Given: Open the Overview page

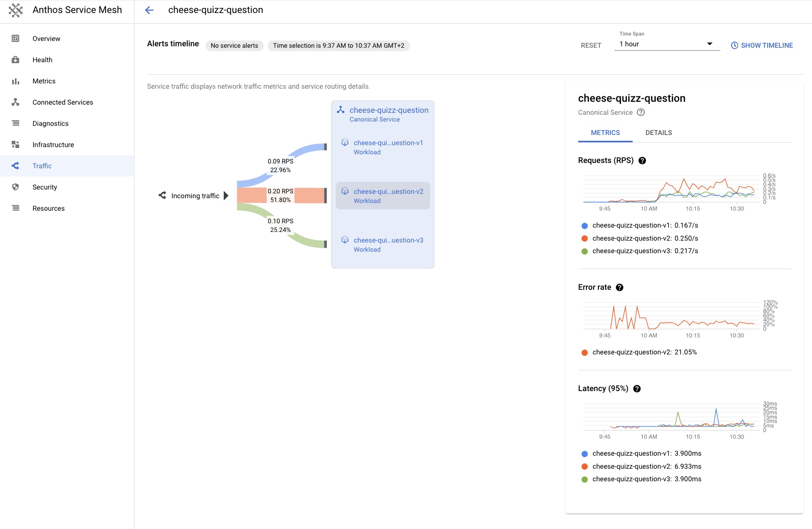Looking at the screenshot, I should [x=67, y=39].
